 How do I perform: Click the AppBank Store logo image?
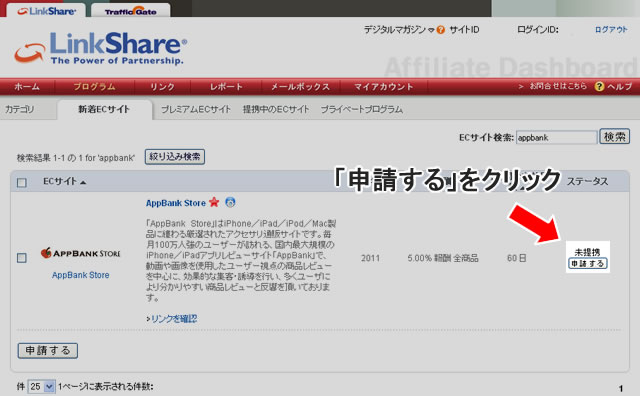(80, 253)
